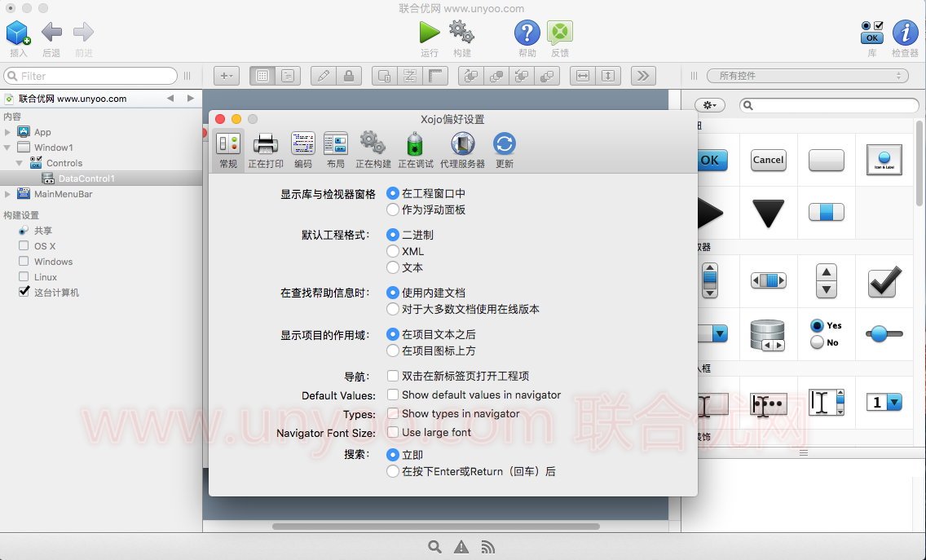Open the 布局 layout preferences tab
The image size is (926, 560).
[336, 150]
